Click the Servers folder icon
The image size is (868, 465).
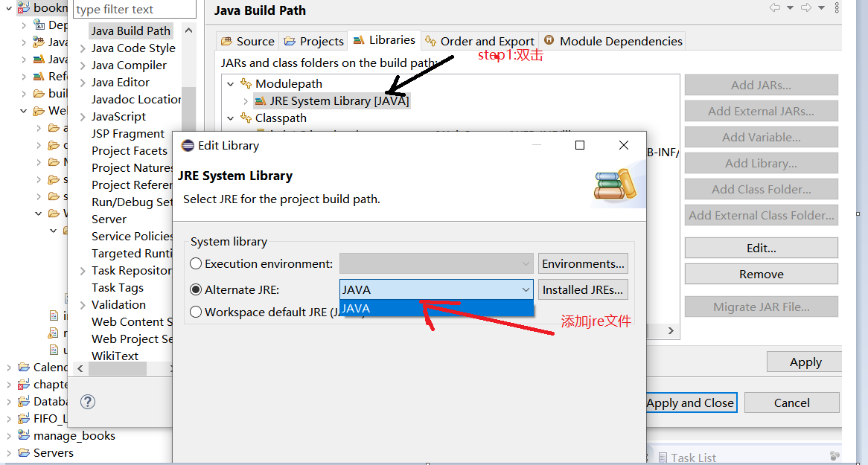24,453
